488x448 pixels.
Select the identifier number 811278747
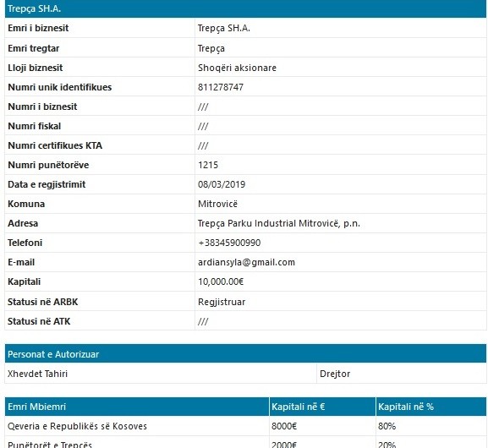(221, 87)
